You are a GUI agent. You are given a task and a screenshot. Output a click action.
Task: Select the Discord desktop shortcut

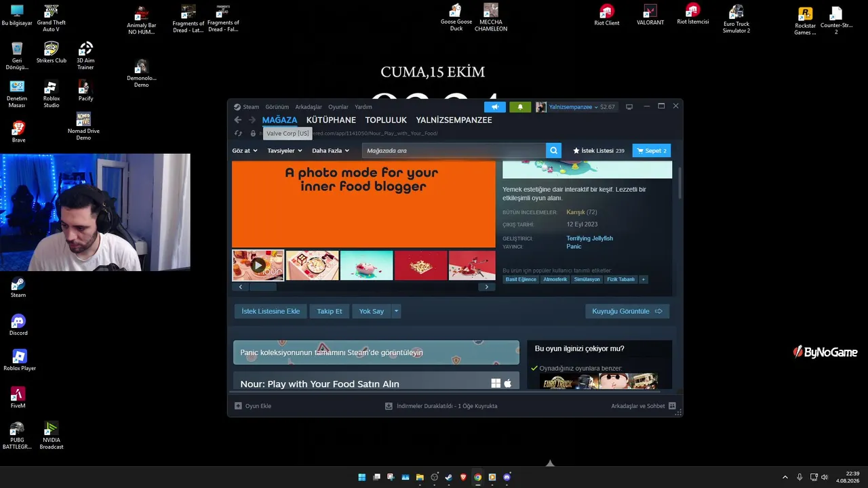pos(18,325)
